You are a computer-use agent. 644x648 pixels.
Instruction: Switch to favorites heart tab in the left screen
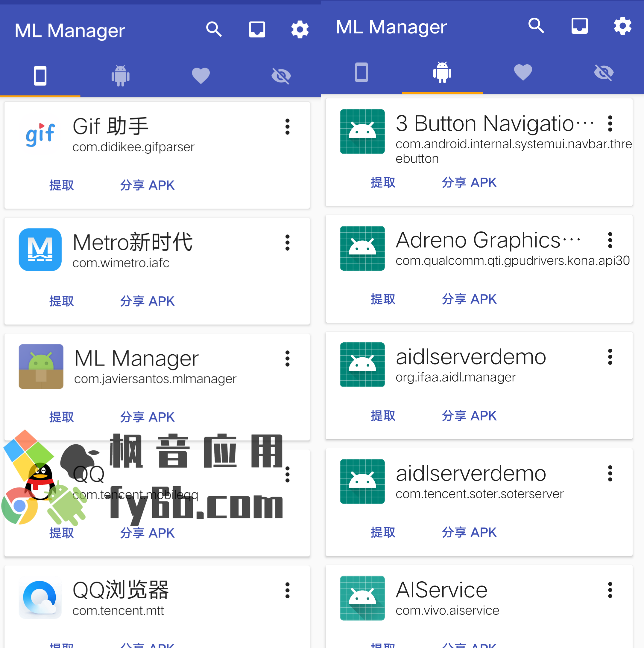pyautogui.click(x=201, y=76)
